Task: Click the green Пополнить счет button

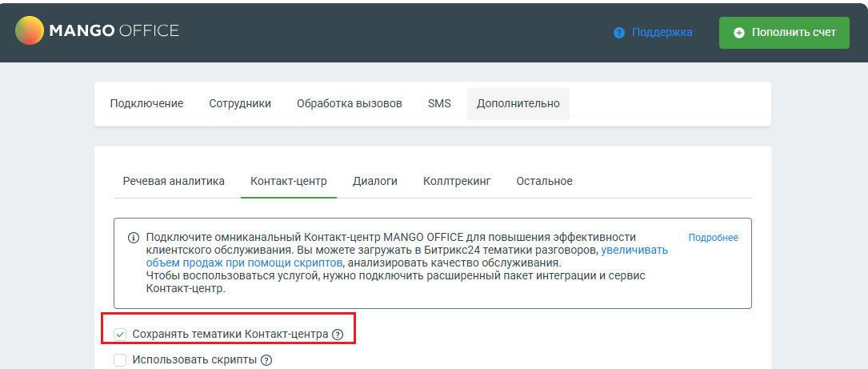Action: pos(784,33)
